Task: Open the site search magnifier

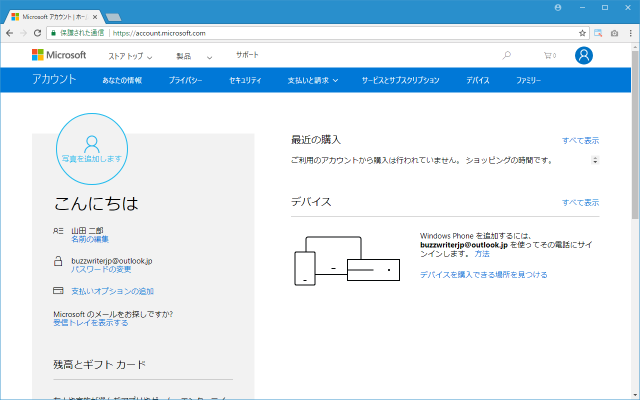Action: tap(507, 55)
